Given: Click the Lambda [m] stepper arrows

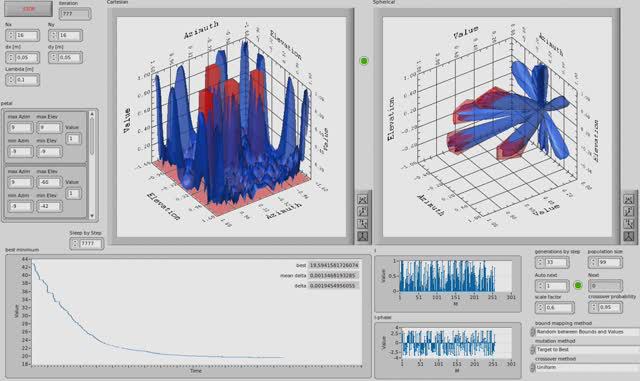Looking at the screenshot, I should tap(11, 80).
